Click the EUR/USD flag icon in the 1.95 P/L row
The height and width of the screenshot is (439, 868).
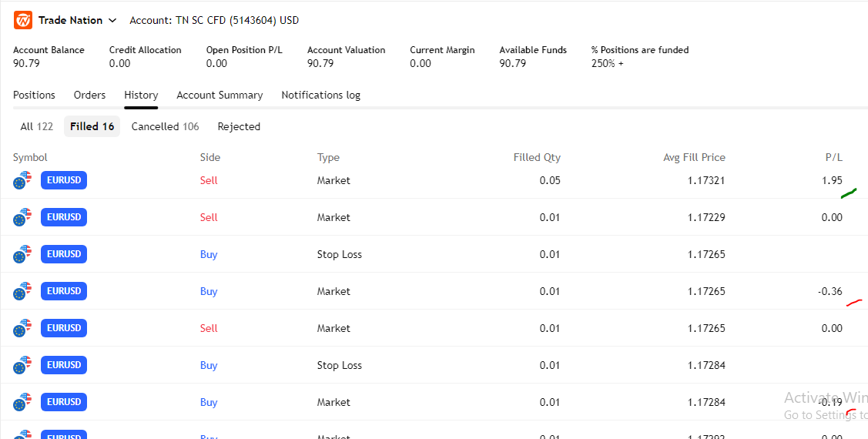click(x=22, y=181)
